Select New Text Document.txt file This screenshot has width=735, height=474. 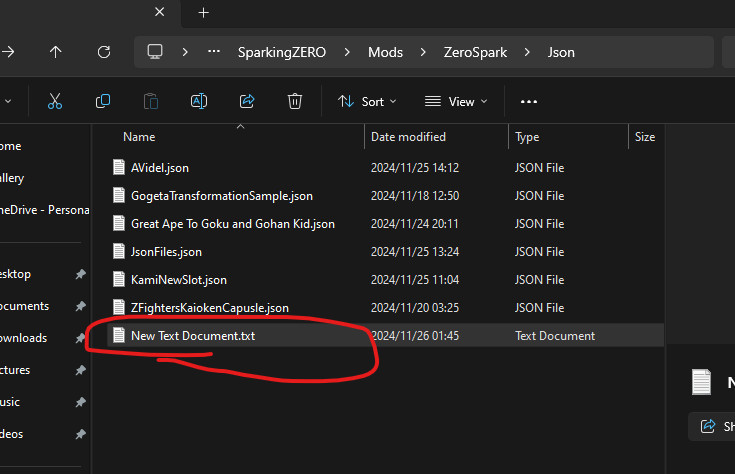(x=192, y=336)
